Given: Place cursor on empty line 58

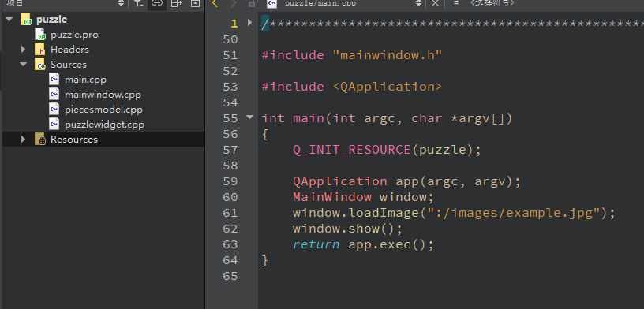Looking at the screenshot, I should pos(451,166).
